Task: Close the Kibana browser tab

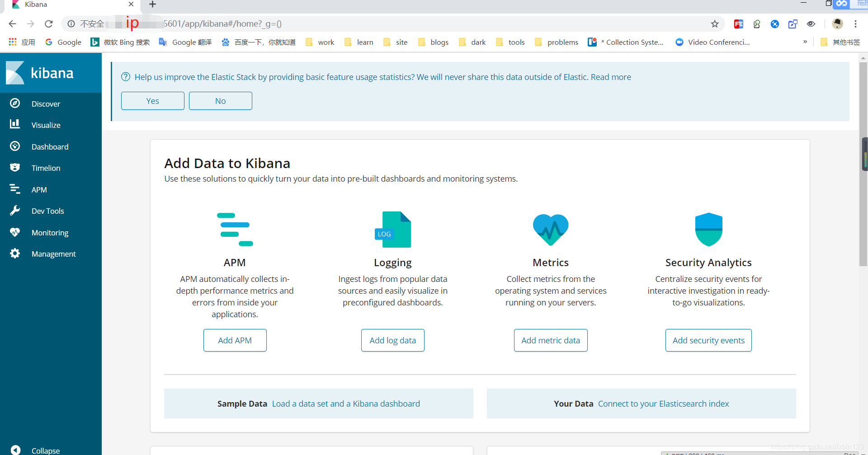Action: tap(131, 4)
